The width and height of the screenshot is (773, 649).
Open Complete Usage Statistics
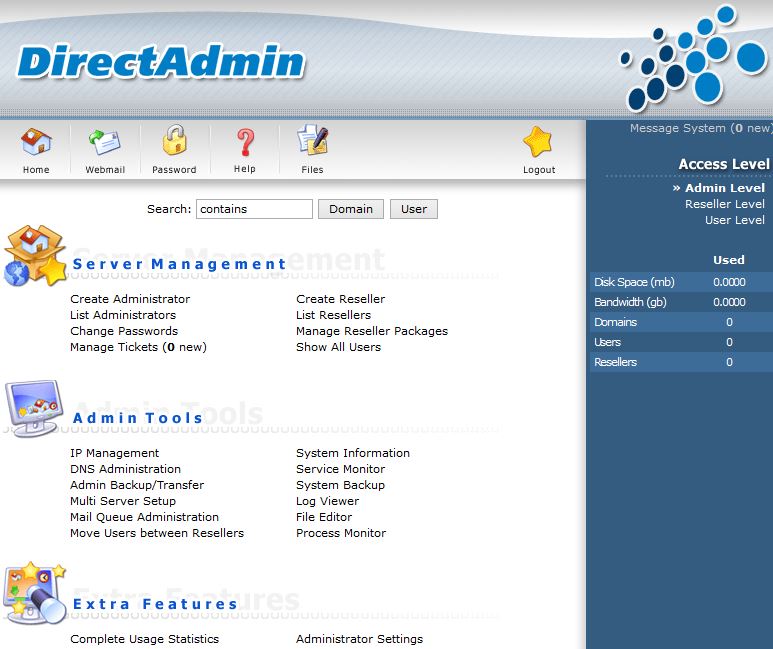tap(144, 639)
